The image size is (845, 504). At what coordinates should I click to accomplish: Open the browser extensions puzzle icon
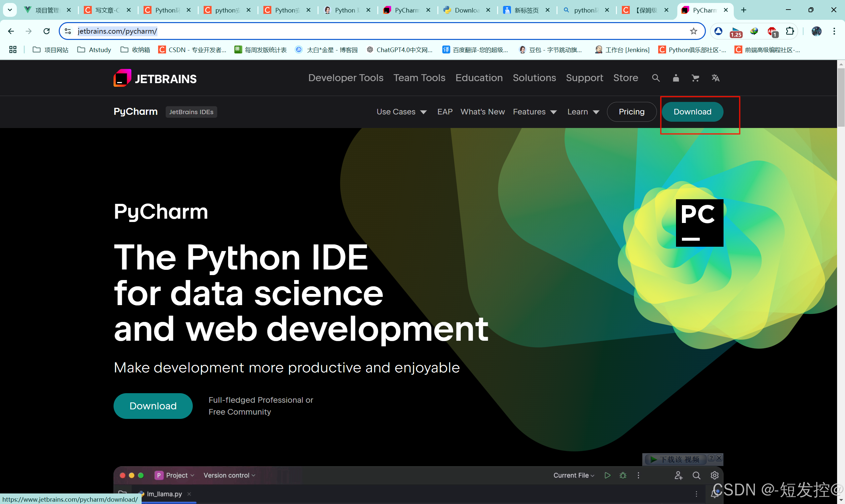coord(790,31)
